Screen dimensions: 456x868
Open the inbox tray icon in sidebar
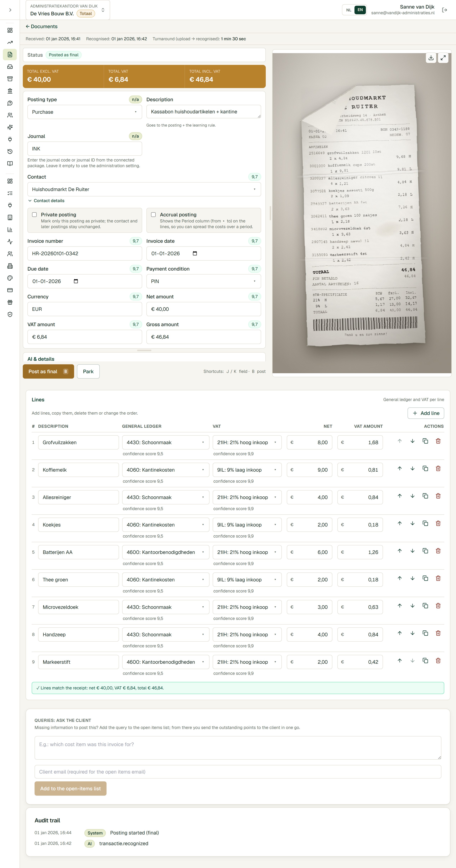10,67
